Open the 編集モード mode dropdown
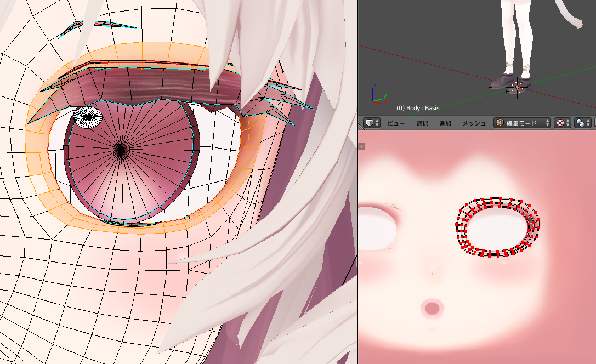 click(x=522, y=123)
